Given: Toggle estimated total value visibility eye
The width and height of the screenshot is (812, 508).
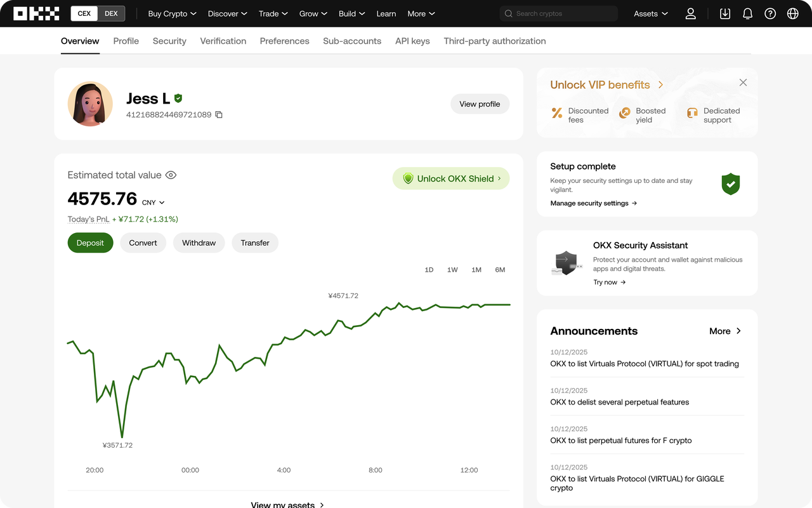Looking at the screenshot, I should pos(171,175).
